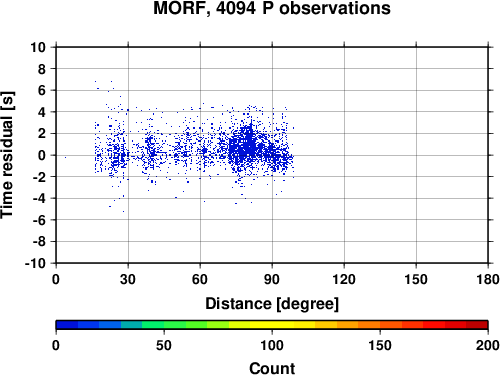Click the 'Count' colorbar label
The width and height of the screenshot is (500, 375).
pyautogui.click(x=272, y=368)
